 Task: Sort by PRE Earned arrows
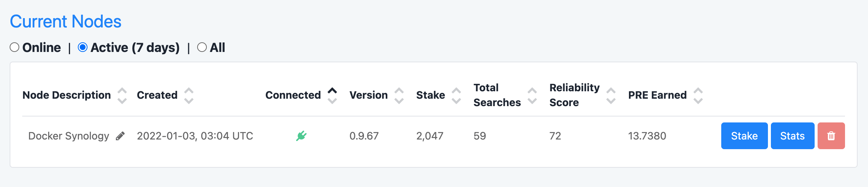[698, 95]
